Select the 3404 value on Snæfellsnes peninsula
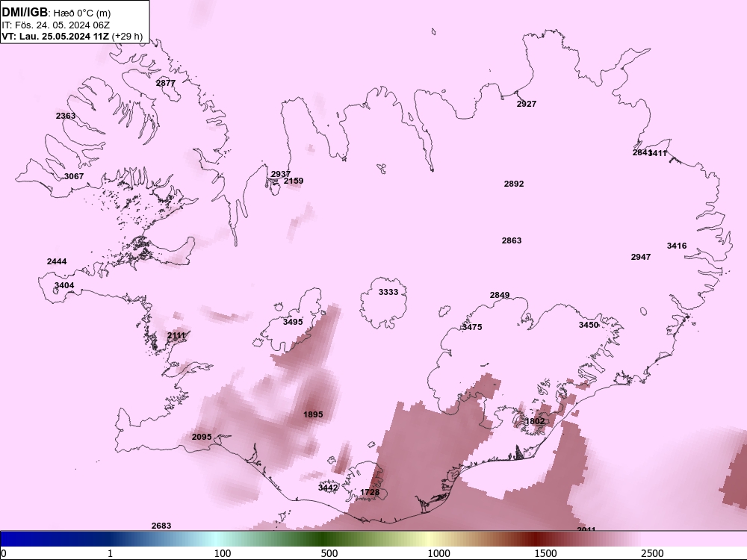The width and height of the screenshot is (747, 560). [x=64, y=286]
